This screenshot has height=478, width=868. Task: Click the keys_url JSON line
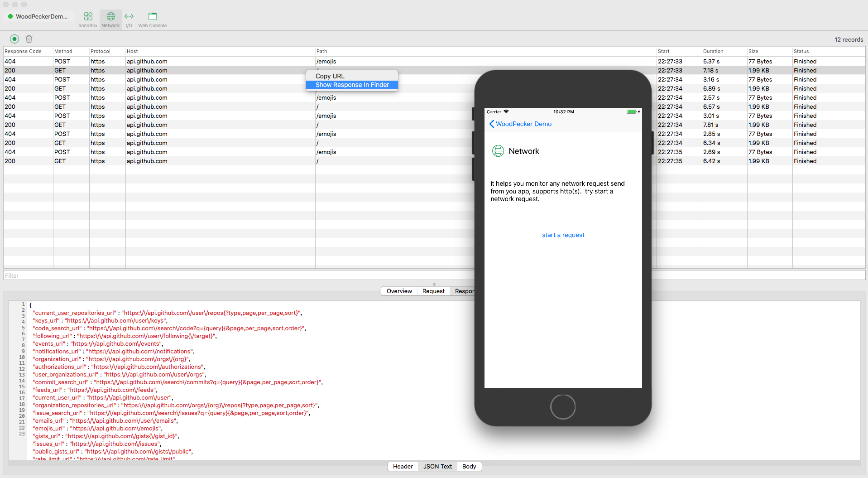tap(100, 321)
